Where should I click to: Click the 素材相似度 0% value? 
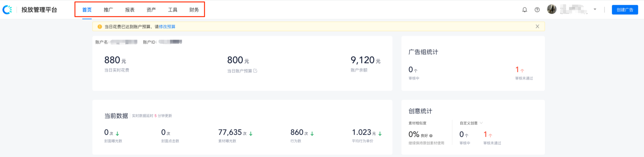414,135
